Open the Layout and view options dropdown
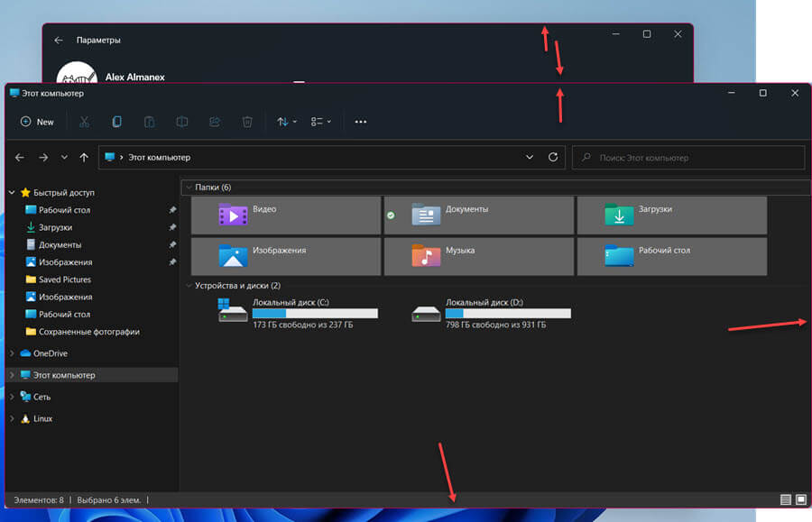 coord(320,122)
